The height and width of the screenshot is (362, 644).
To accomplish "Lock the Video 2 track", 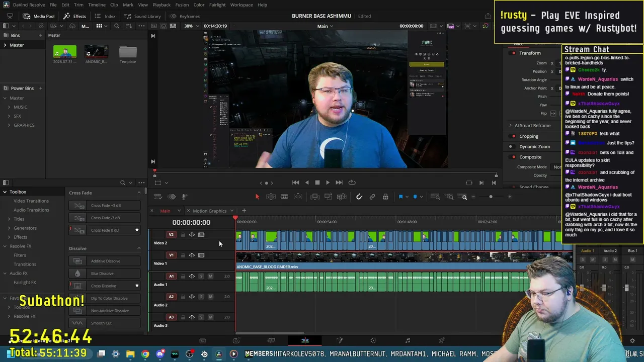I will (183, 235).
